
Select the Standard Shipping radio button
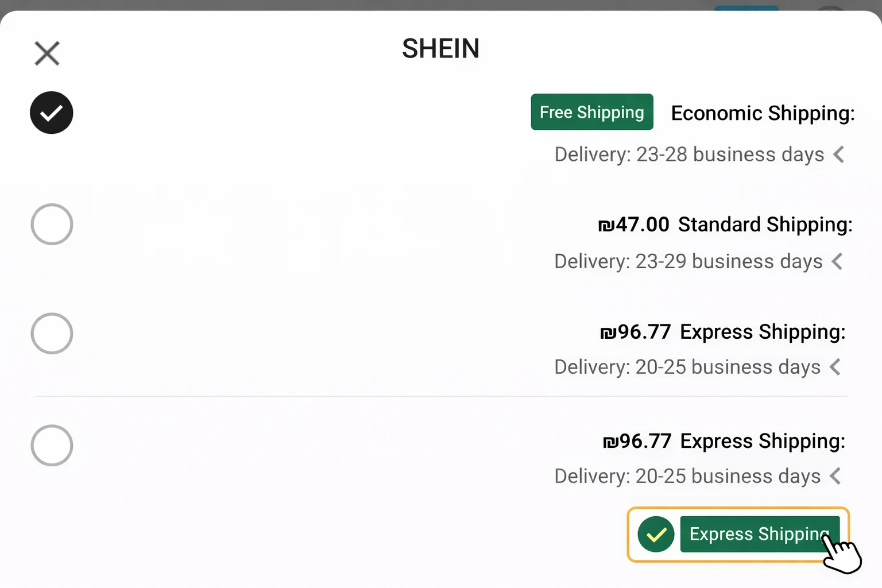coord(51,224)
